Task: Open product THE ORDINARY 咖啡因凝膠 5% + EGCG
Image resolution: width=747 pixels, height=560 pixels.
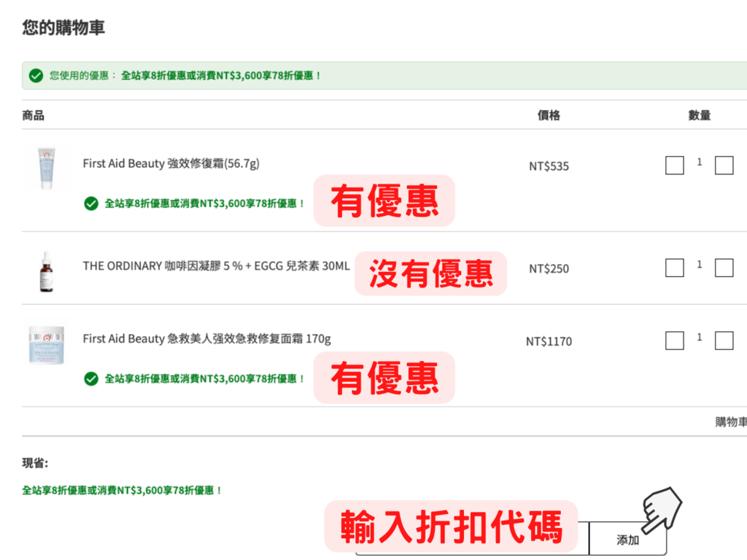Action: point(216,265)
